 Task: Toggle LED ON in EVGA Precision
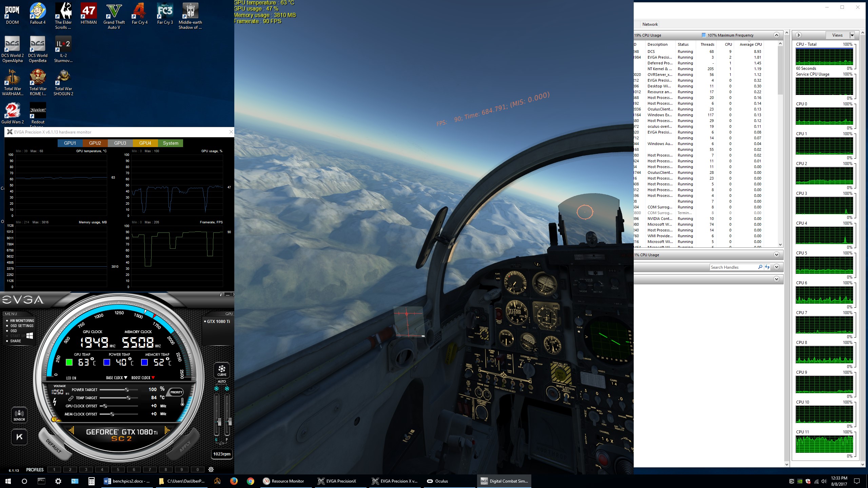coord(71,378)
